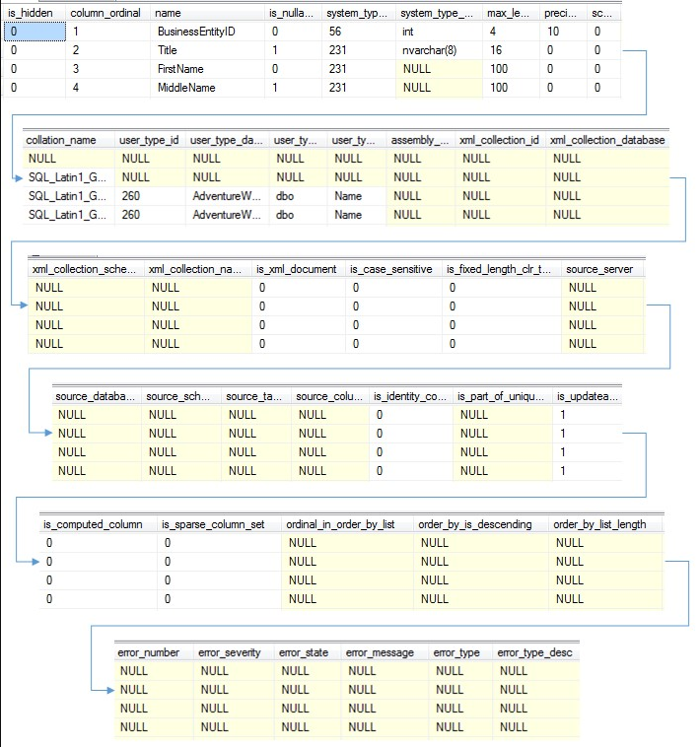700x747 pixels.
Task: Click the is_computed_column header
Action: pos(99,524)
